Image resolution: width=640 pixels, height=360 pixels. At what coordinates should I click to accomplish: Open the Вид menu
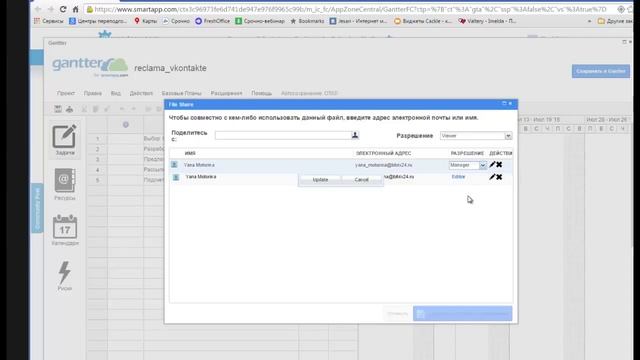click(x=116, y=93)
